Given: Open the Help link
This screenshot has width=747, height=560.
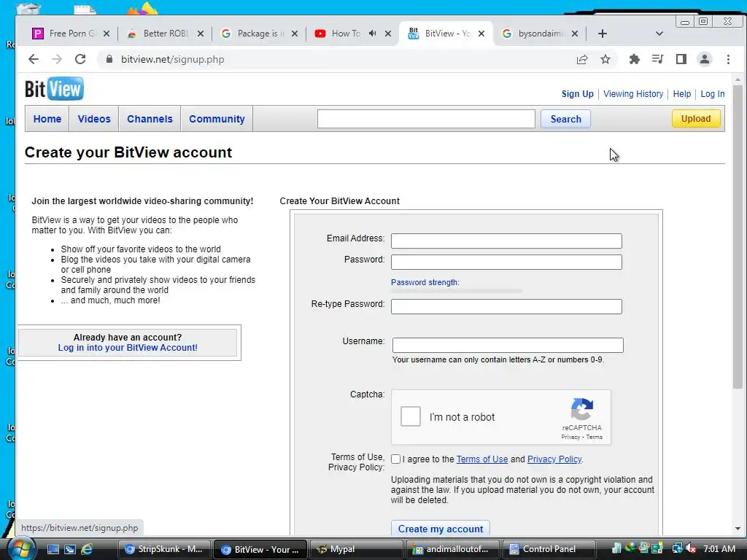Looking at the screenshot, I should (682, 94).
